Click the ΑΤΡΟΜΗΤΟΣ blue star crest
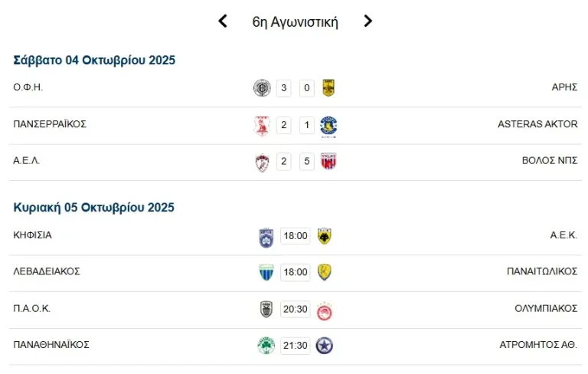Viewport: 588px width, 374px height. (324, 346)
